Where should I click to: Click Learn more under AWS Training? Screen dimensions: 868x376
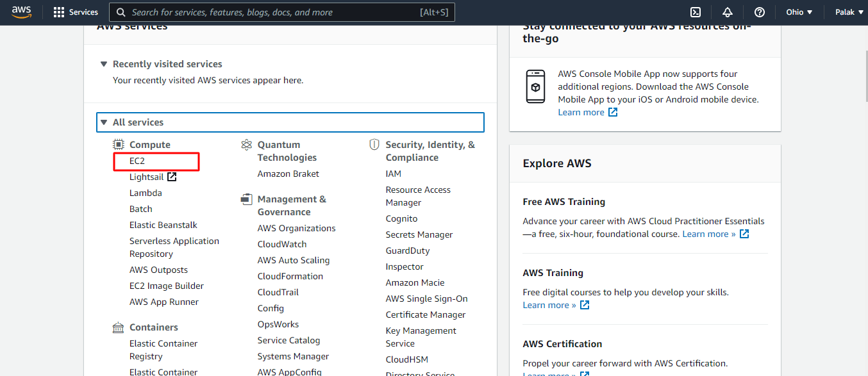click(549, 305)
